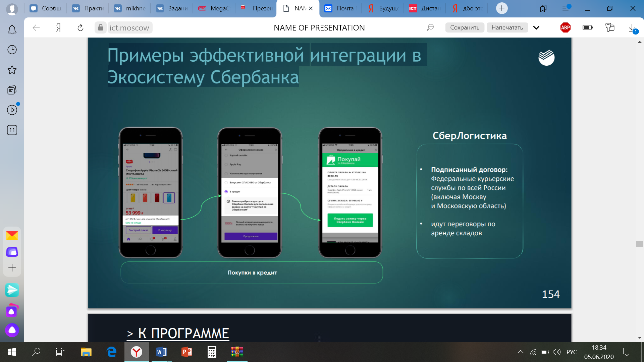Open File Explorer from taskbar
Image resolution: width=644 pixels, height=362 pixels.
point(86,352)
